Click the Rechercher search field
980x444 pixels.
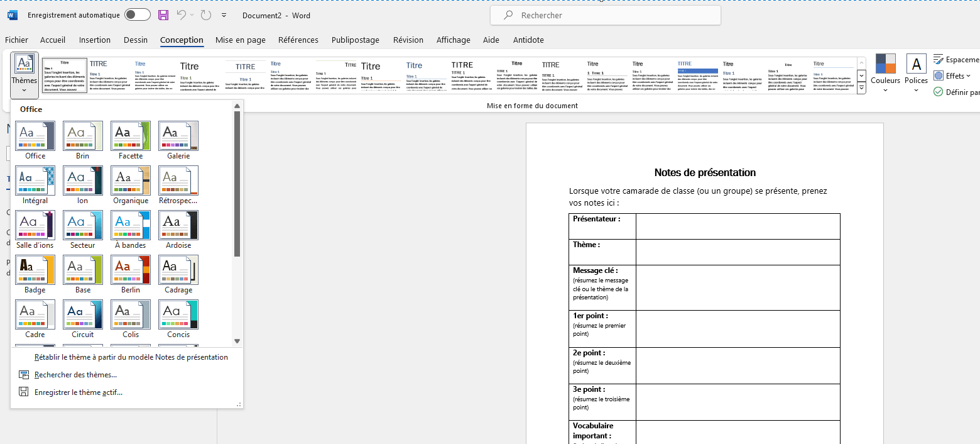click(x=605, y=15)
